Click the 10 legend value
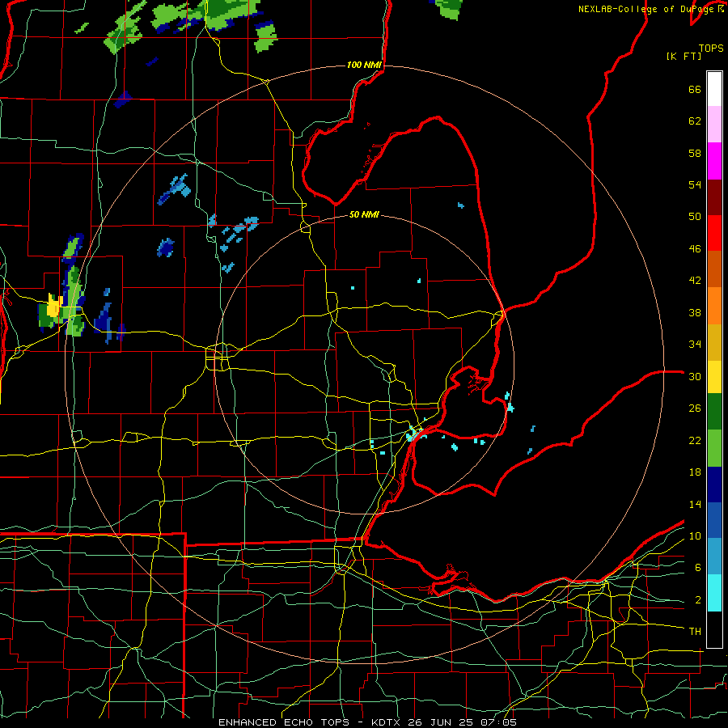Image resolution: width=728 pixels, height=728 pixels. (x=695, y=535)
